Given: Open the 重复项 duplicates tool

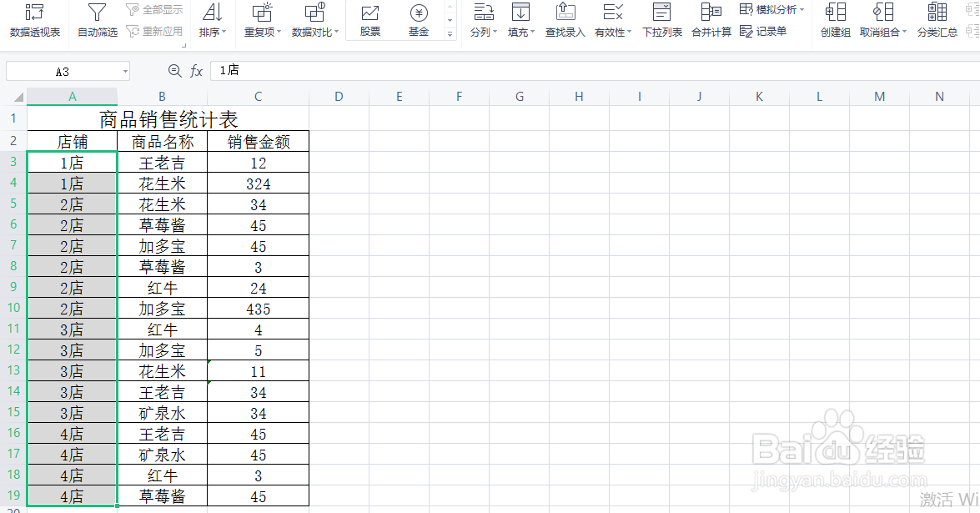Looking at the screenshot, I should pyautogui.click(x=263, y=21).
